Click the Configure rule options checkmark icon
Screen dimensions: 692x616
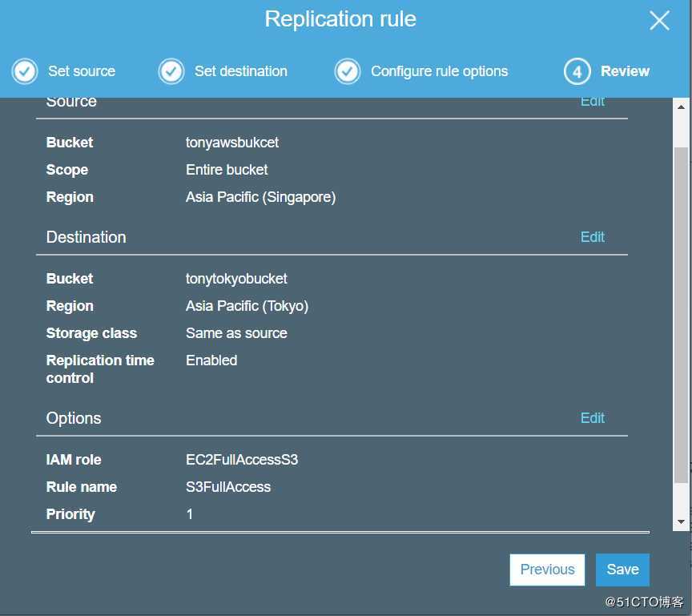pos(348,71)
